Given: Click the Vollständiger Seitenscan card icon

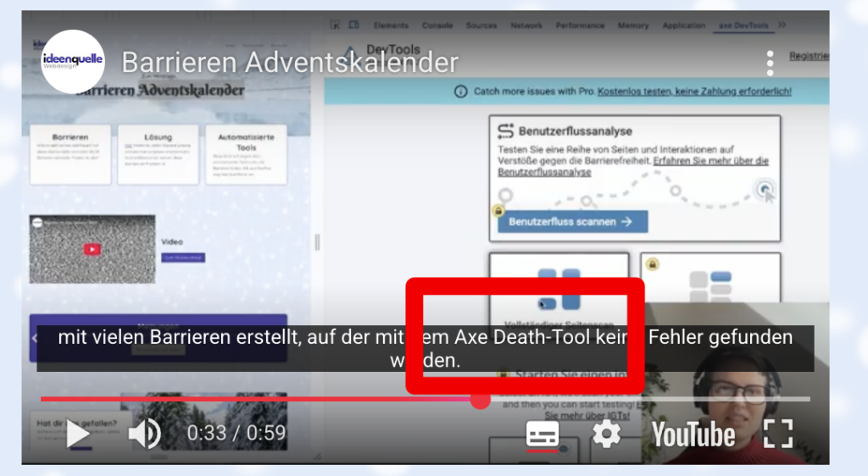Looking at the screenshot, I should (559, 289).
